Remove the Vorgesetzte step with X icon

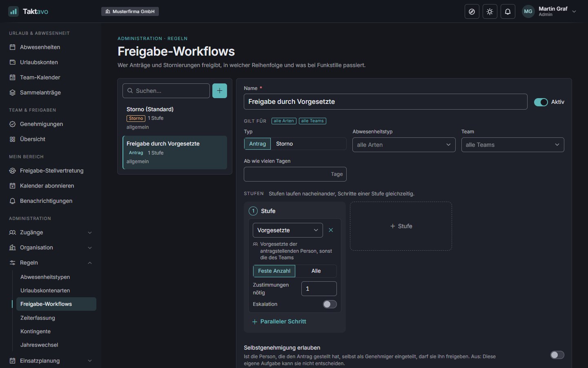click(331, 230)
